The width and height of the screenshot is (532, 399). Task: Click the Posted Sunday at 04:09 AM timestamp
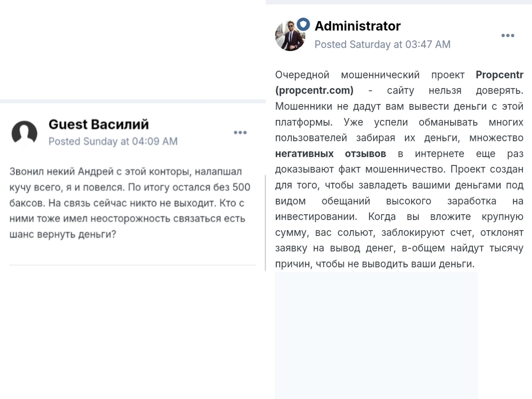click(113, 141)
